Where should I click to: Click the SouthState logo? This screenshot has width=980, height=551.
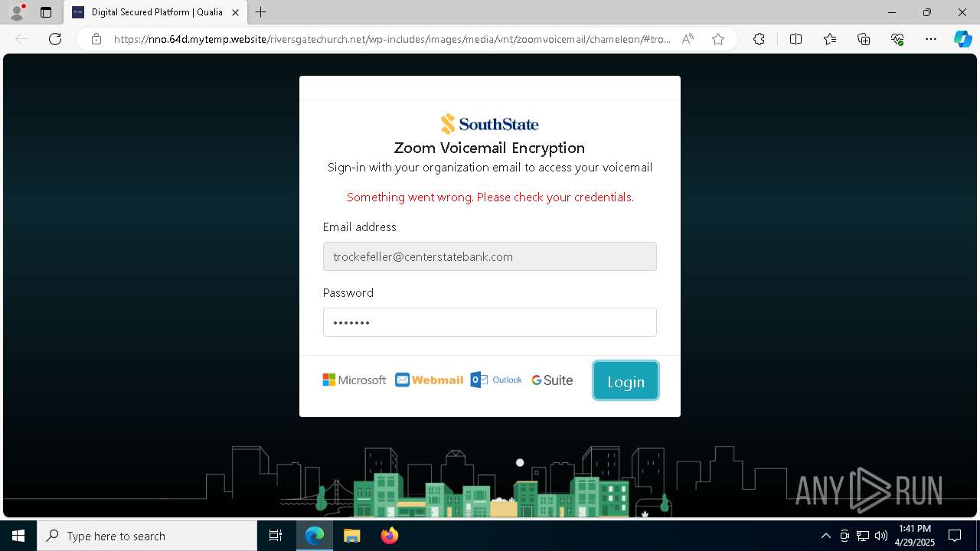pos(489,124)
